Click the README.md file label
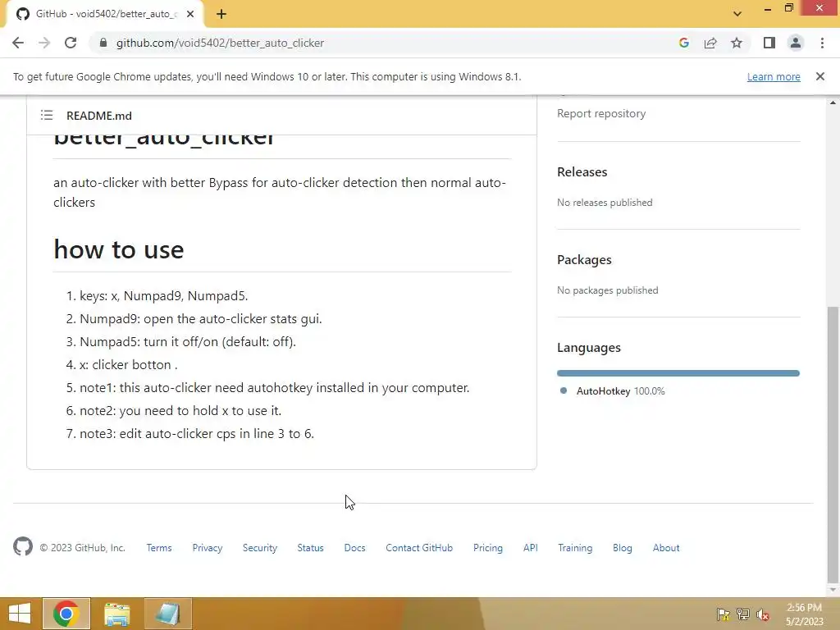Viewport: 840px width, 630px height. coord(99,116)
